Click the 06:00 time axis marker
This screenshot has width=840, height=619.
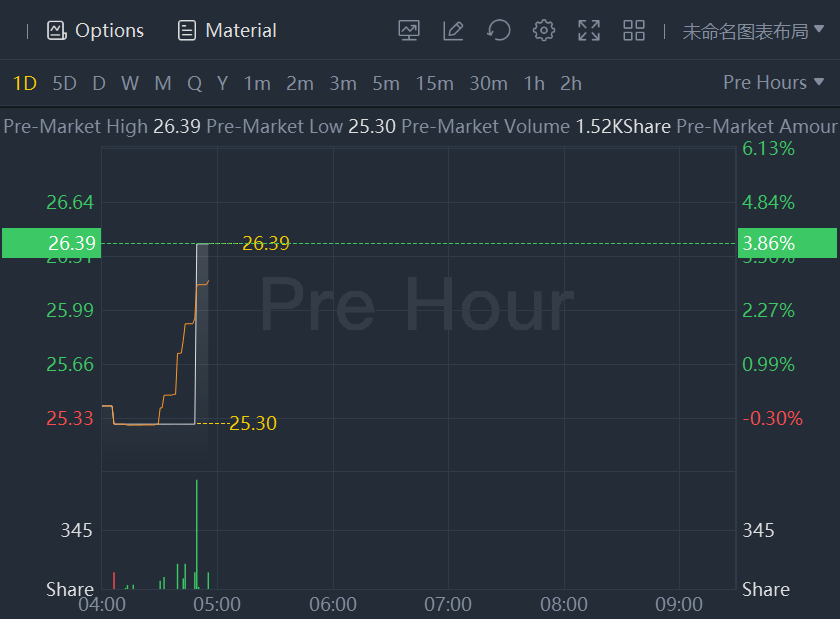pyautogui.click(x=333, y=604)
